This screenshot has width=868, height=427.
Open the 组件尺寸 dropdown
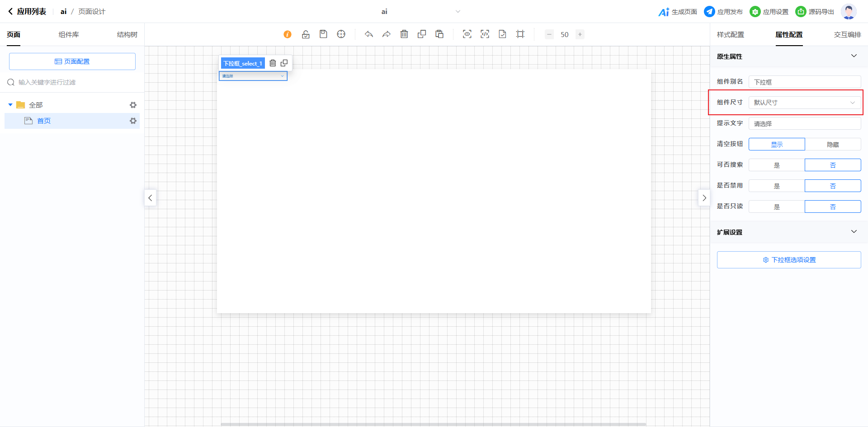804,103
